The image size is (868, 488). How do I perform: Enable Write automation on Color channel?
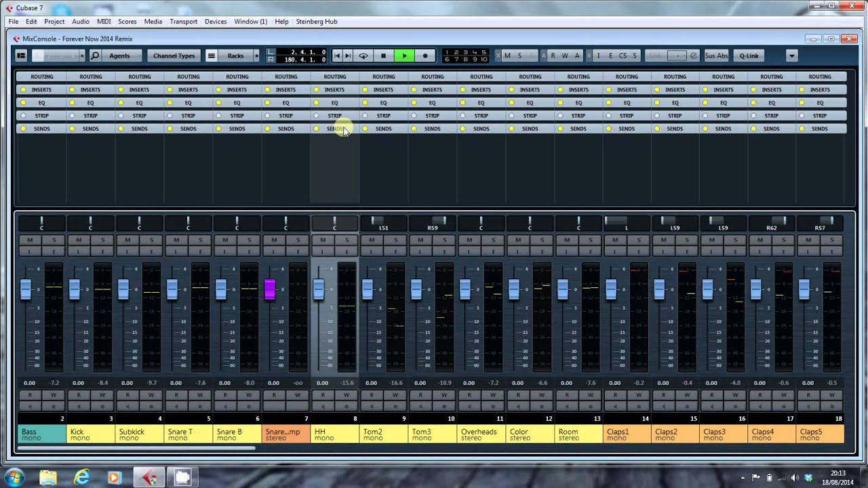point(542,394)
